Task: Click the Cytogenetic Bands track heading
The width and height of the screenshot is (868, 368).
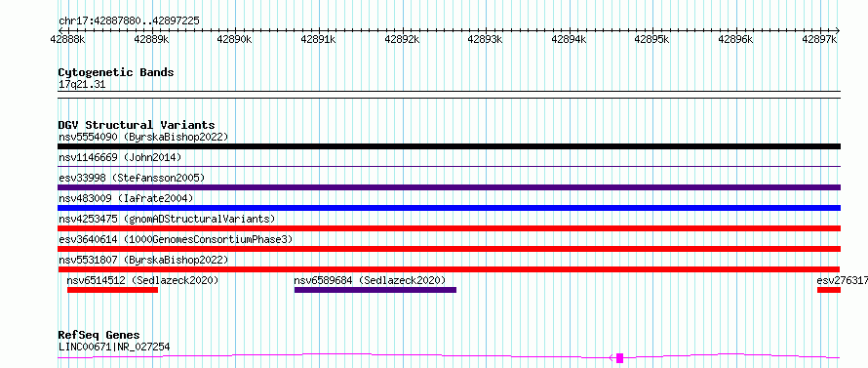Action: click(116, 72)
